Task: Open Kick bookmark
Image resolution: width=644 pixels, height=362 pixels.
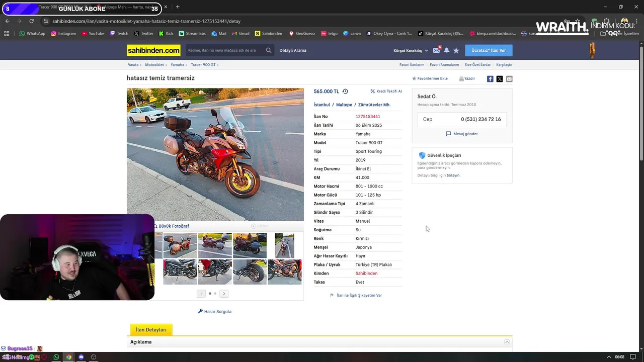Action: pyautogui.click(x=166, y=34)
